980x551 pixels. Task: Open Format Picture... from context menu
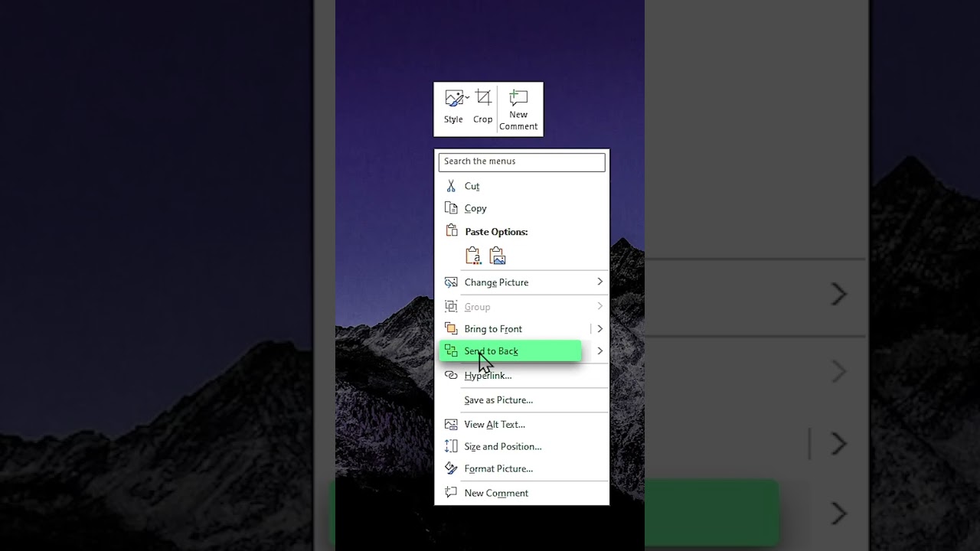point(522,469)
